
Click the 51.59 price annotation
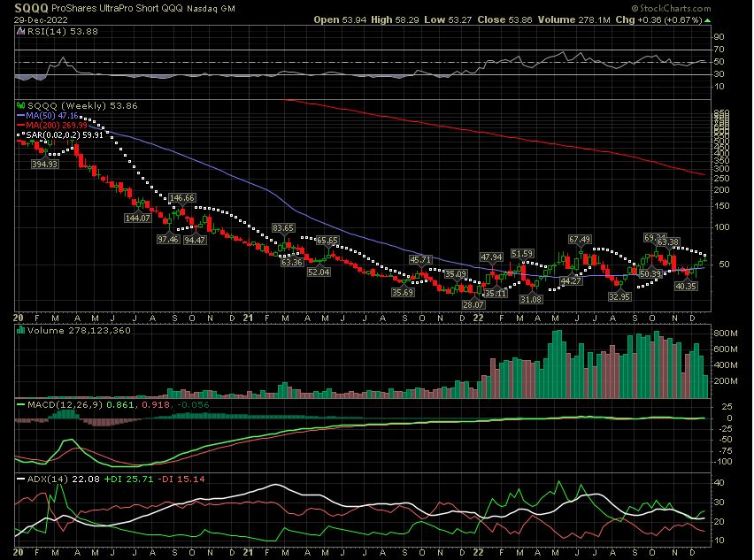[522, 253]
